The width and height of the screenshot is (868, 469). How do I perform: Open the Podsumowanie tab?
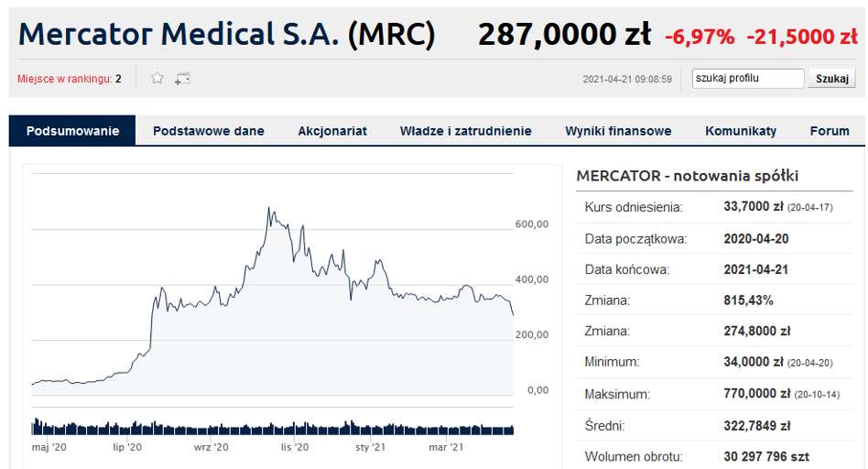(x=72, y=131)
